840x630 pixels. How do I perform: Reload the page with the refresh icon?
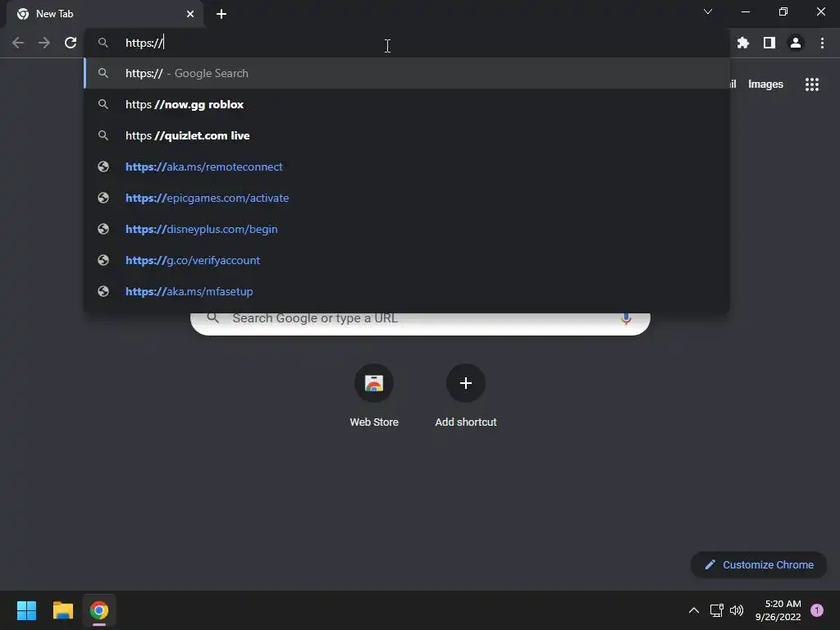point(71,43)
